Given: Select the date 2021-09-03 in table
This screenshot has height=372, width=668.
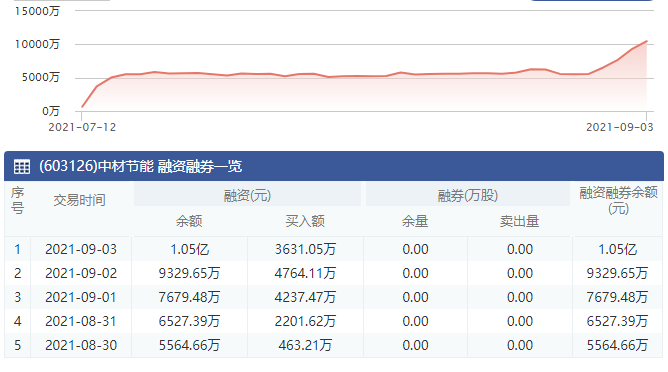Looking at the screenshot, I should (x=81, y=249).
